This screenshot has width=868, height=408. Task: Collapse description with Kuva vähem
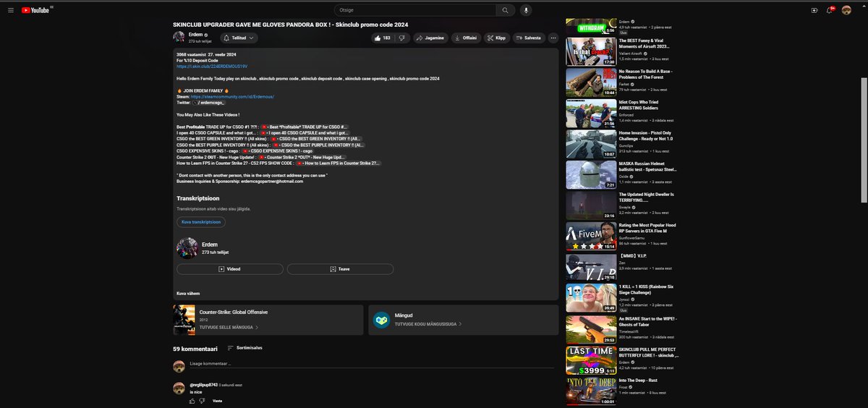tap(188, 293)
